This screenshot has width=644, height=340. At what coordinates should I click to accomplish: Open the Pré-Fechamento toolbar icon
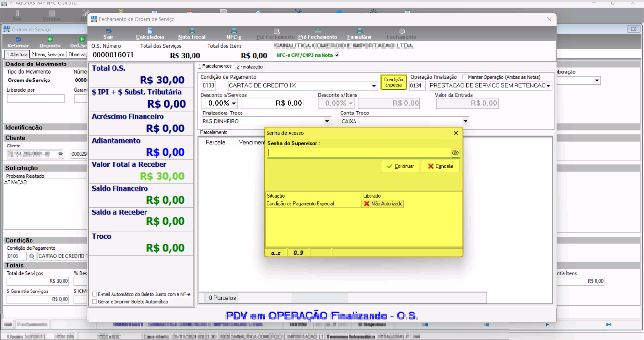point(317,33)
